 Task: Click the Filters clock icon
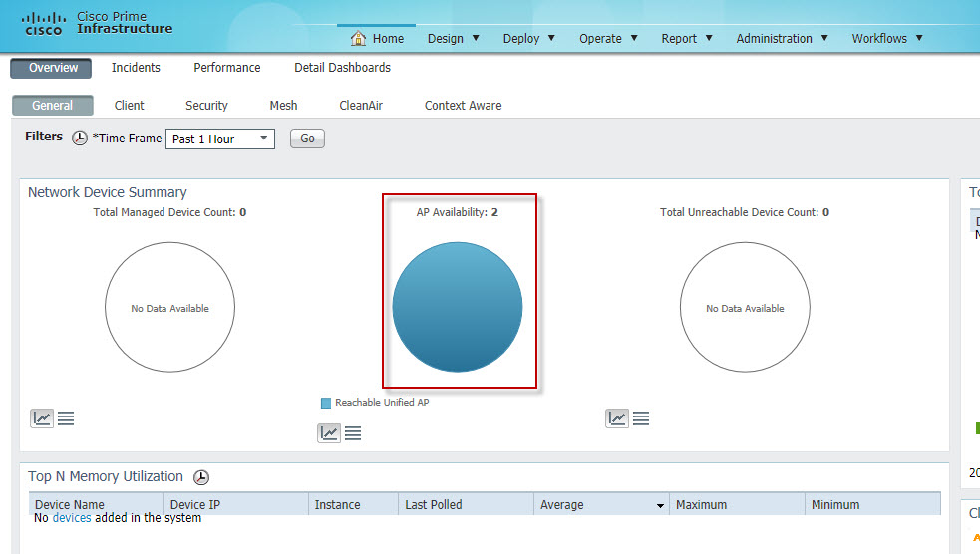coord(80,138)
